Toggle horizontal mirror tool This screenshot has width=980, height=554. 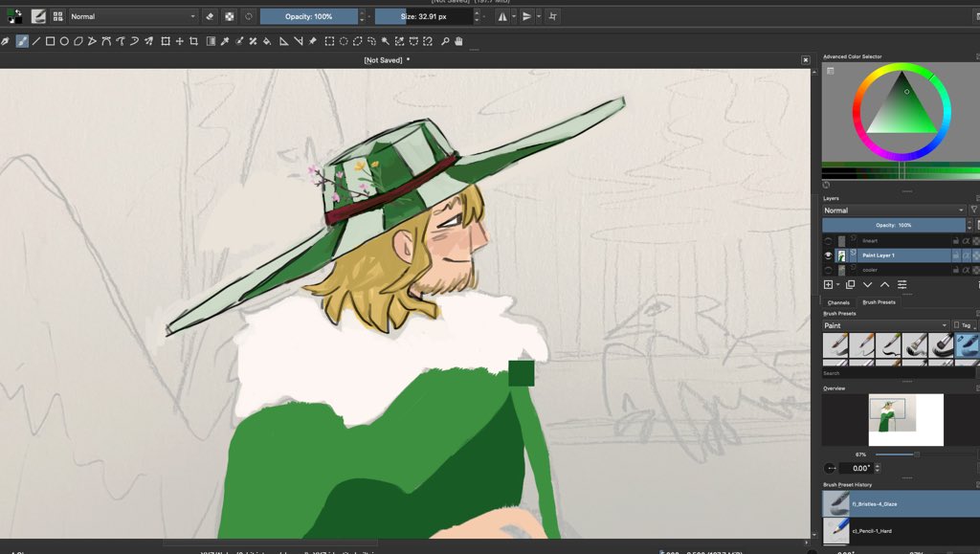click(x=501, y=16)
